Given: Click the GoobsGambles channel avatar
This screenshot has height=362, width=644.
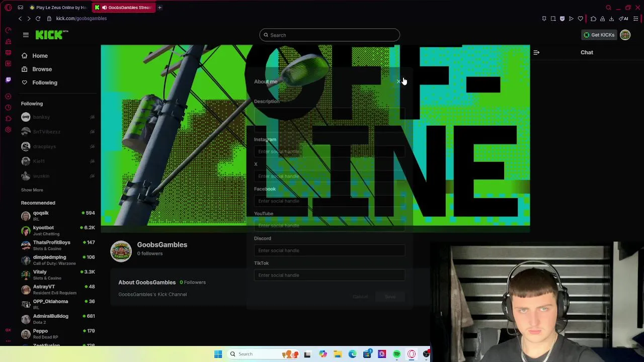Looking at the screenshot, I should tap(121, 251).
